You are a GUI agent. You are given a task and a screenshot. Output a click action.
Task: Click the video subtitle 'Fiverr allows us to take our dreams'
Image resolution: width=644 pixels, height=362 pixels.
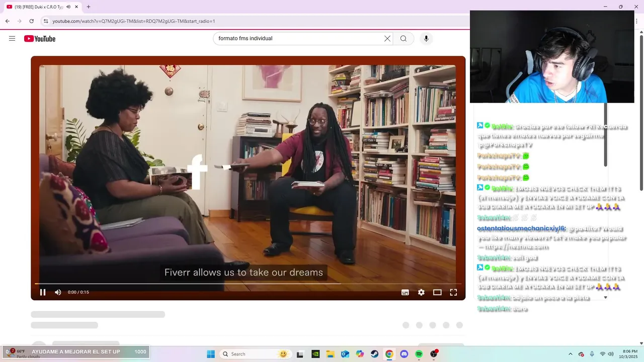click(244, 273)
